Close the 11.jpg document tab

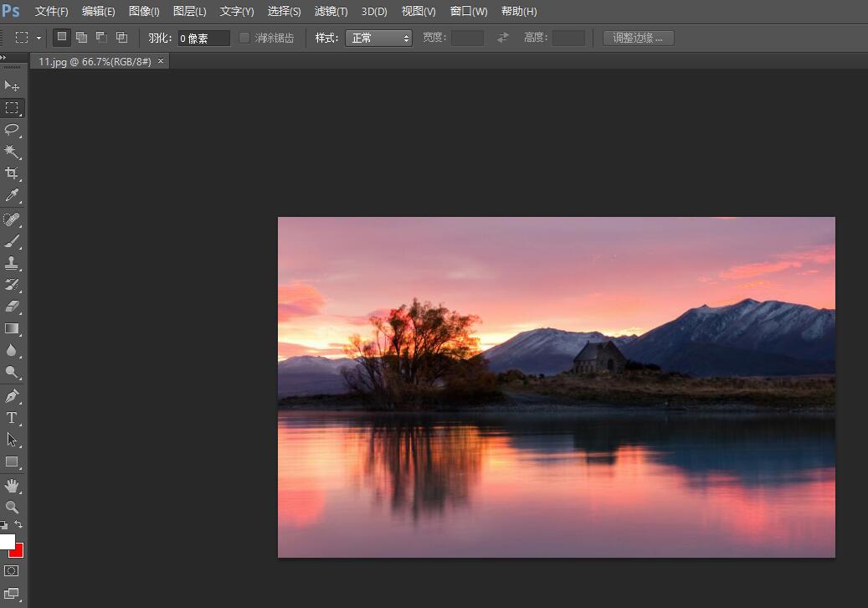[161, 61]
